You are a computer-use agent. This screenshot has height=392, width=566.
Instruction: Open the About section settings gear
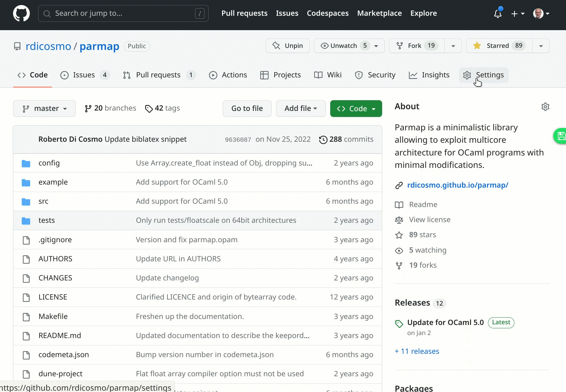pos(545,107)
